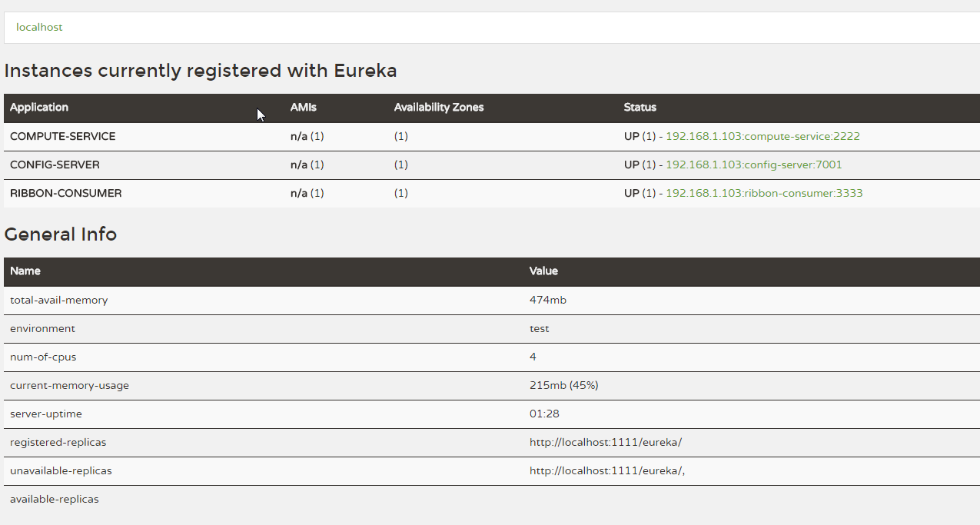980x525 pixels.
Task: Click the n/a (1) cell for COMPUTE-SERVICE
Action: click(307, 136)
